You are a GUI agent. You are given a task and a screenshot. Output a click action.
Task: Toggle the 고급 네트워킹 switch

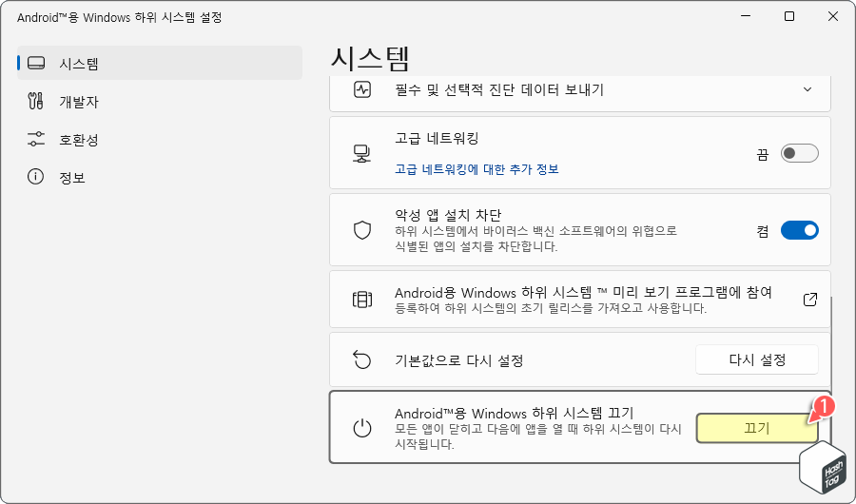[x=800, y=153]
